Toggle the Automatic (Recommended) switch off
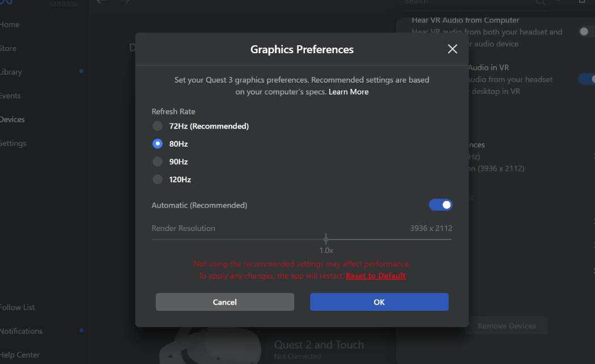Viewport: 595px width, 364px height. click(x=440, y=205)
